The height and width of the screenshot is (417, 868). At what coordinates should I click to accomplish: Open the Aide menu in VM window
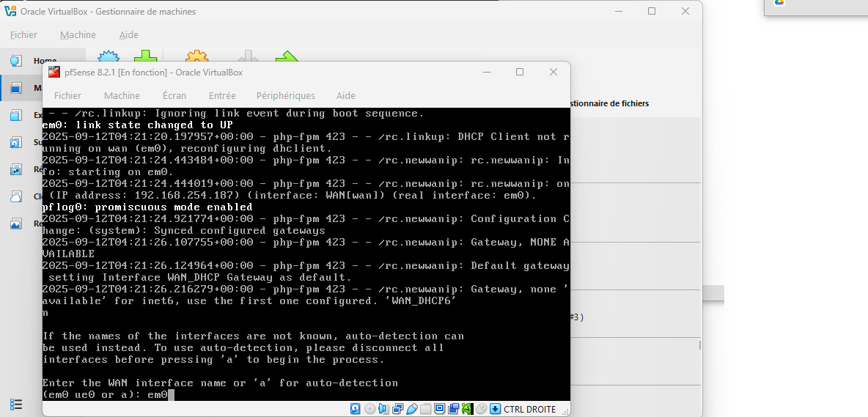point(345,95)
